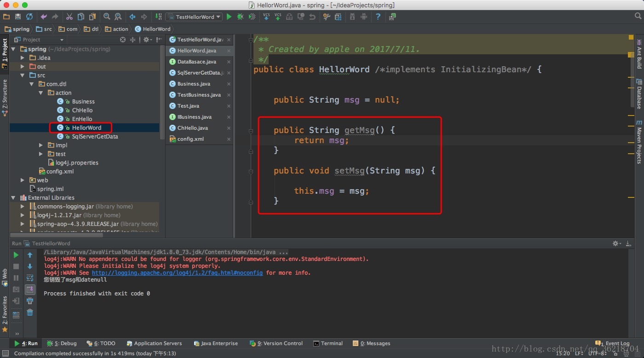Viewport: 644px width, 358px height.
Task: Collapse the spring project root node
Action: (x=13, y=49)
